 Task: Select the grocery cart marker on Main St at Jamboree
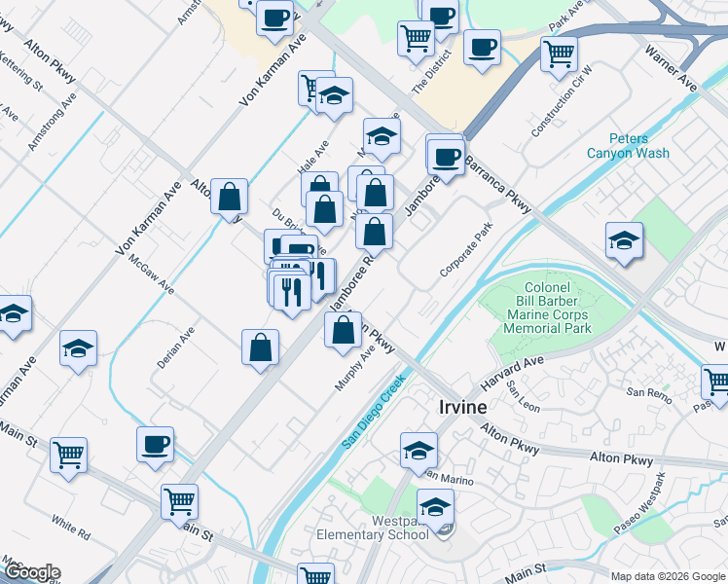tap(179, 503)
